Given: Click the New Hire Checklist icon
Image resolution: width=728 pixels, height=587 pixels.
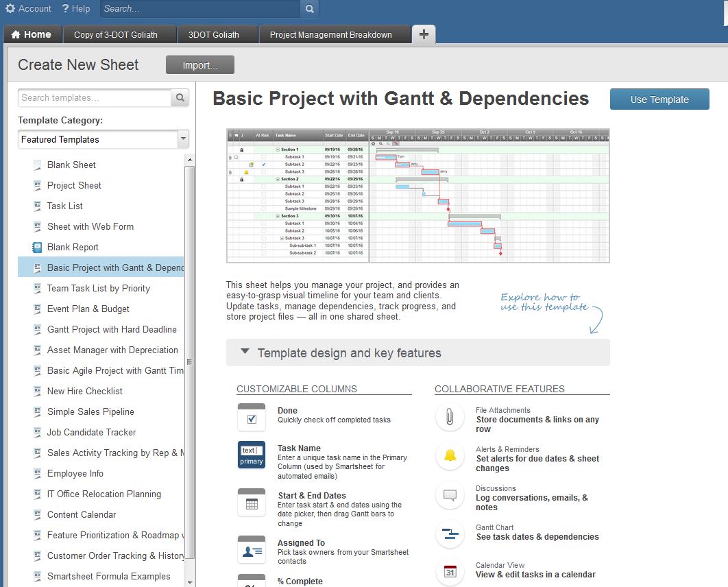Looking at the screenshot, I should click(37, 391).
